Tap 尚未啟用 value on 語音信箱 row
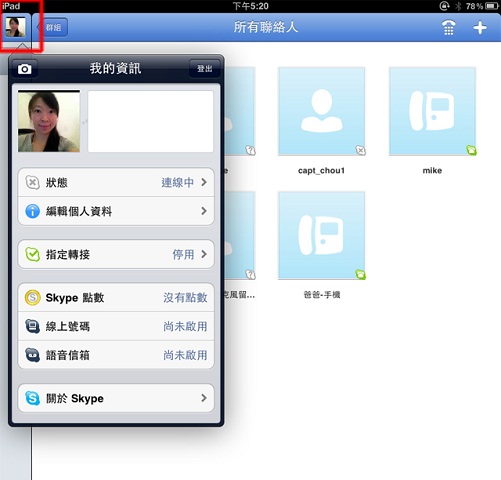Image resolution: width=501 pixels, height=480 pixels. click(185, 355)
